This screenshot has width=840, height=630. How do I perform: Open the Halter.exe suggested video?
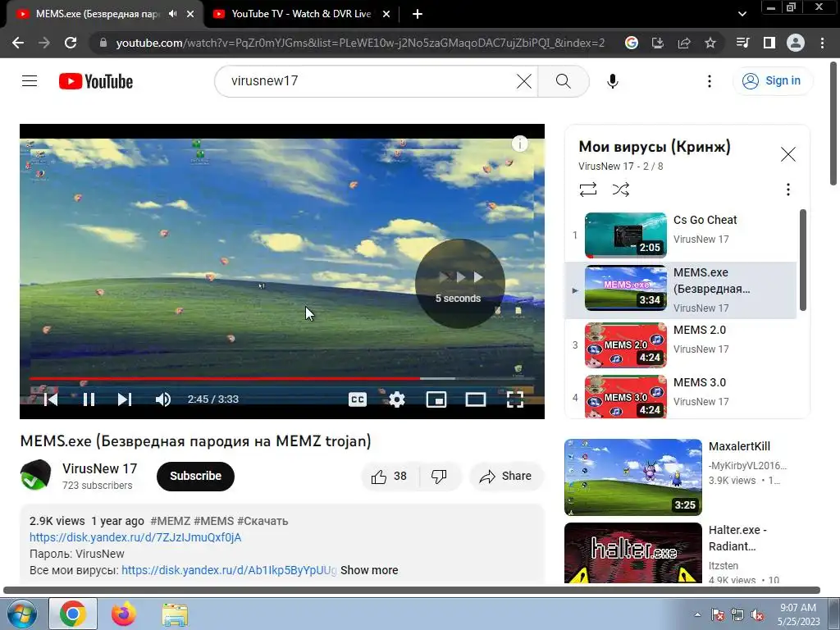(x=632, y=553)
